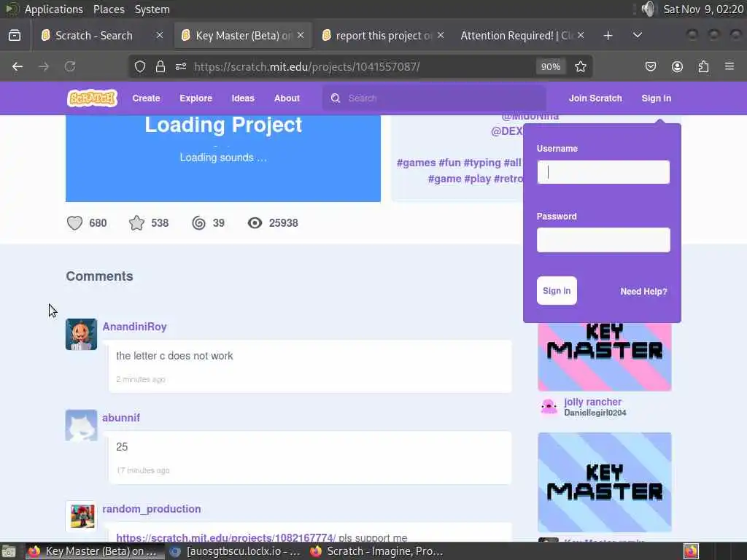
Task: Favorite the project via star icon
Action: pyautogui.click(x=136, y=223)
